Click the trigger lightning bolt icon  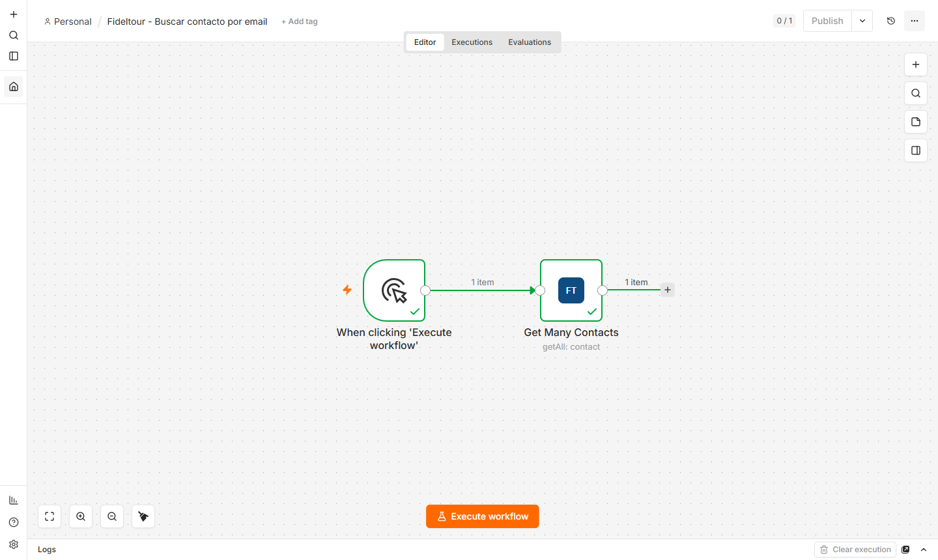pos(347,290)
